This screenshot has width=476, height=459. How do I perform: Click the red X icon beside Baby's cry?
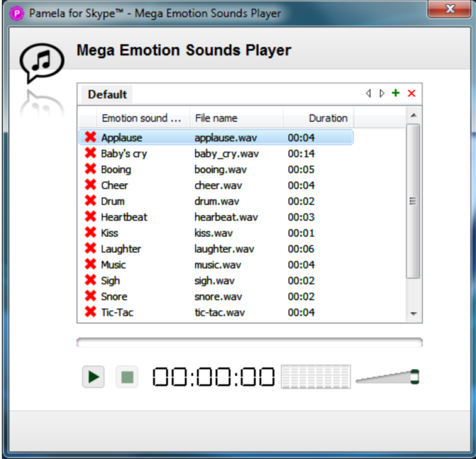90,153
